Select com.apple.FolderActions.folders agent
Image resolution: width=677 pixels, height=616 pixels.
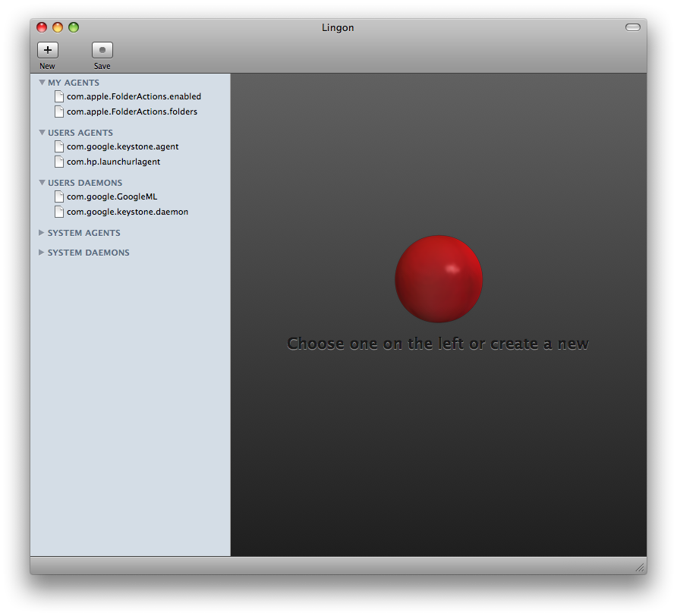(131, 112)
